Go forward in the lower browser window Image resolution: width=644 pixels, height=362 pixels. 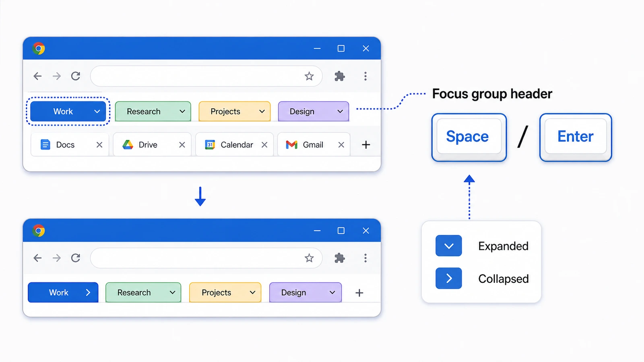click(57, 258)
